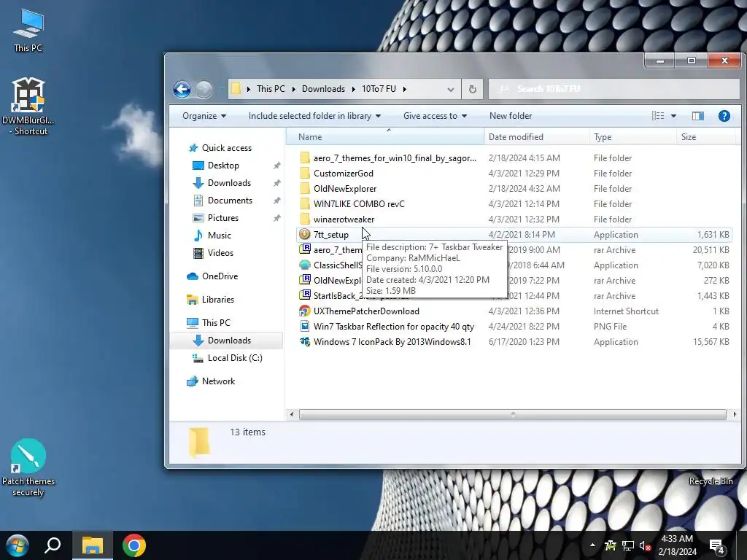Viewport: 747px width, 560px height.
Task: Sort by Size column header
Action: click(x=705, y=136)
